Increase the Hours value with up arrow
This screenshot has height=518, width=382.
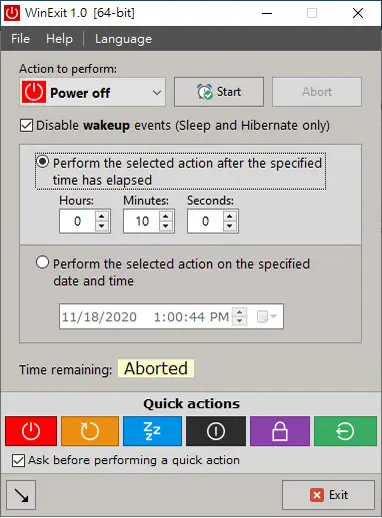[x=102, y=216]
